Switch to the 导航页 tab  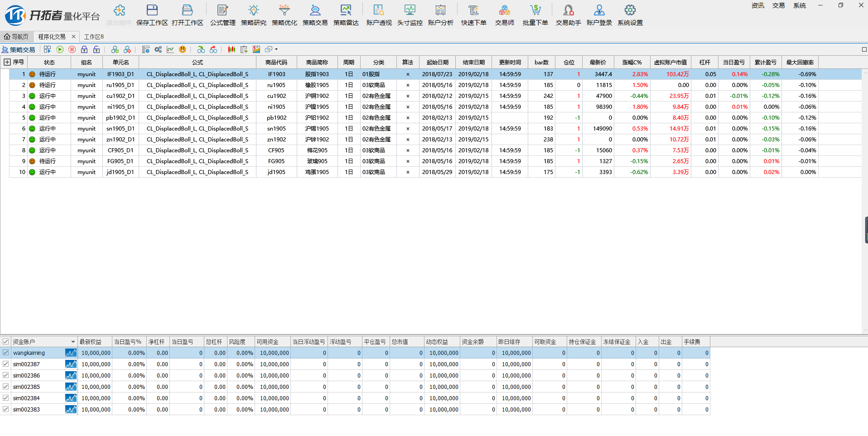[16, 37]
